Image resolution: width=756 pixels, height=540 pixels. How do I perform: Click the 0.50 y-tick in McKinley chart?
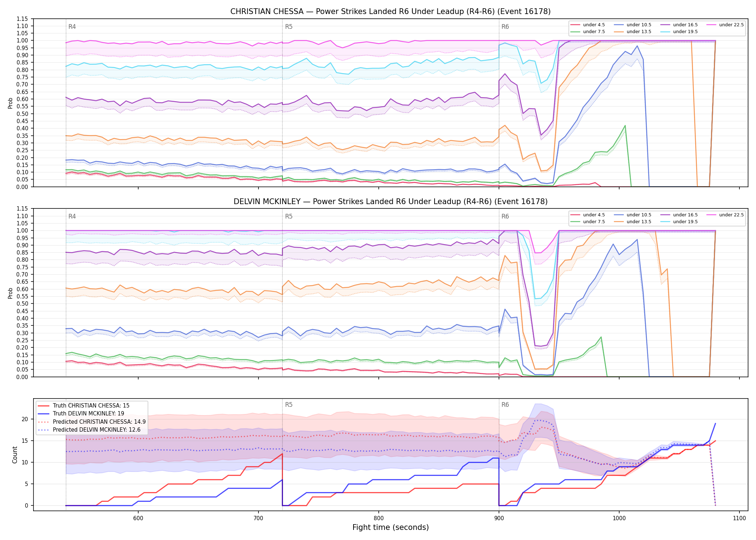[22, 304]
